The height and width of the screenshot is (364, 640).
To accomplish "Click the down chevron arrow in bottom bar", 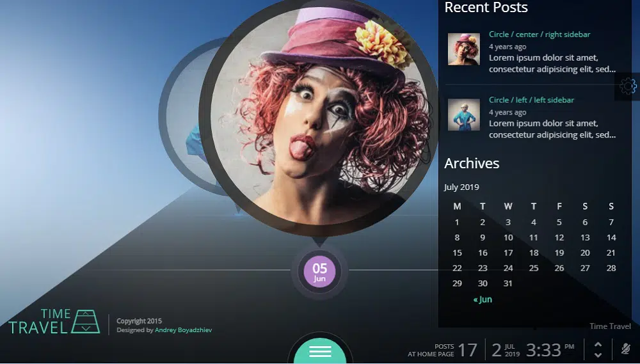I will click(598, 354).
